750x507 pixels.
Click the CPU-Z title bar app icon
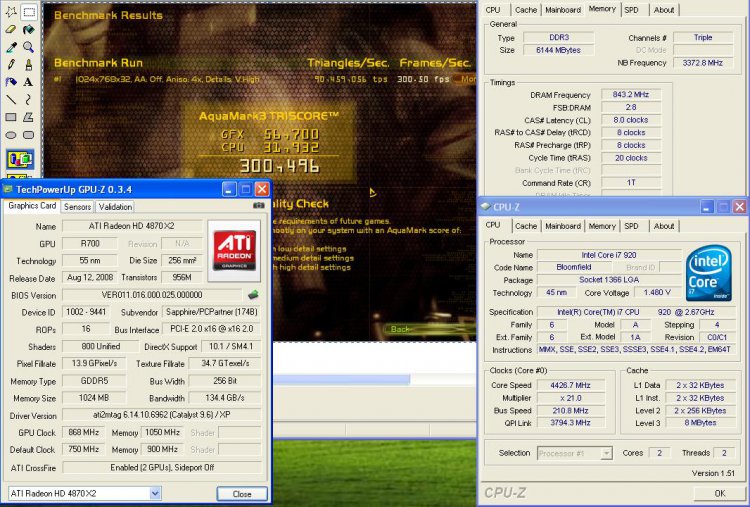tap(485, 207)
